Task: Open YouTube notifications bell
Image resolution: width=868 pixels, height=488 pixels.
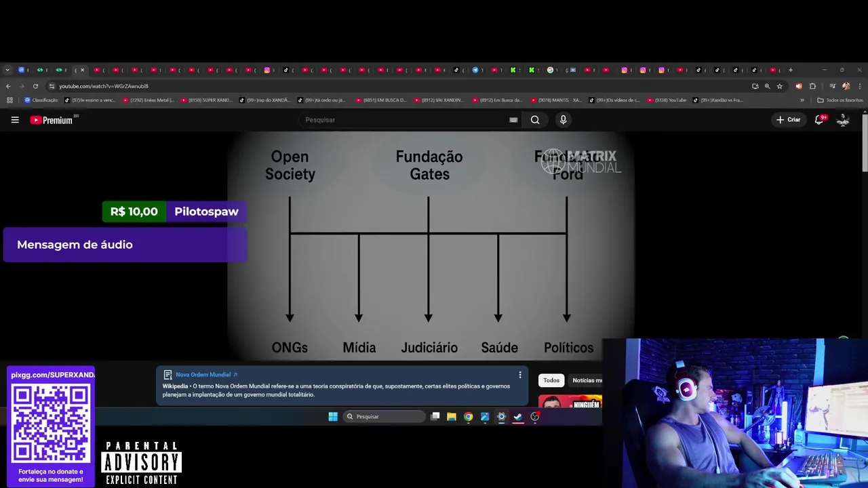Action: point(819,120)
